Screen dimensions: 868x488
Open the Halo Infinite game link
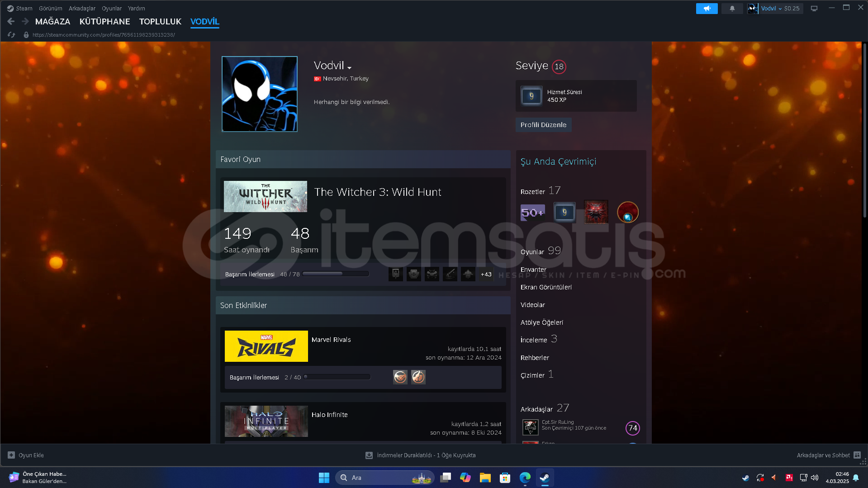click(x=329, y=415)
